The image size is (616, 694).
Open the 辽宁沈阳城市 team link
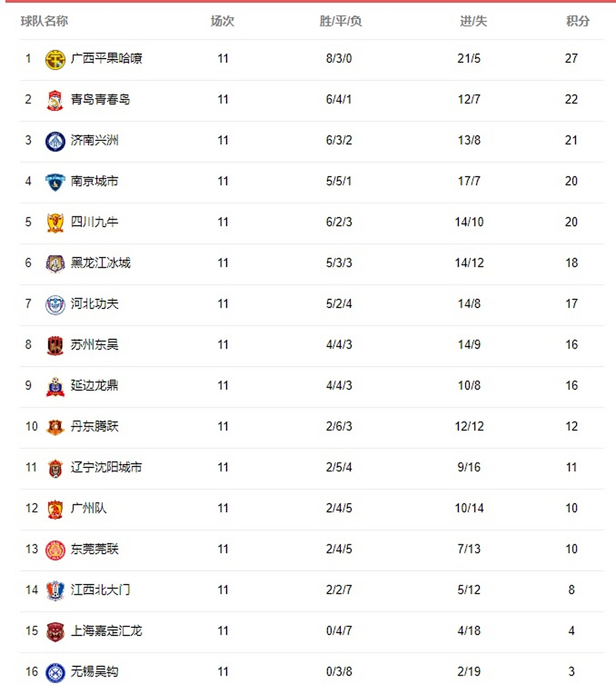(106, 467)
